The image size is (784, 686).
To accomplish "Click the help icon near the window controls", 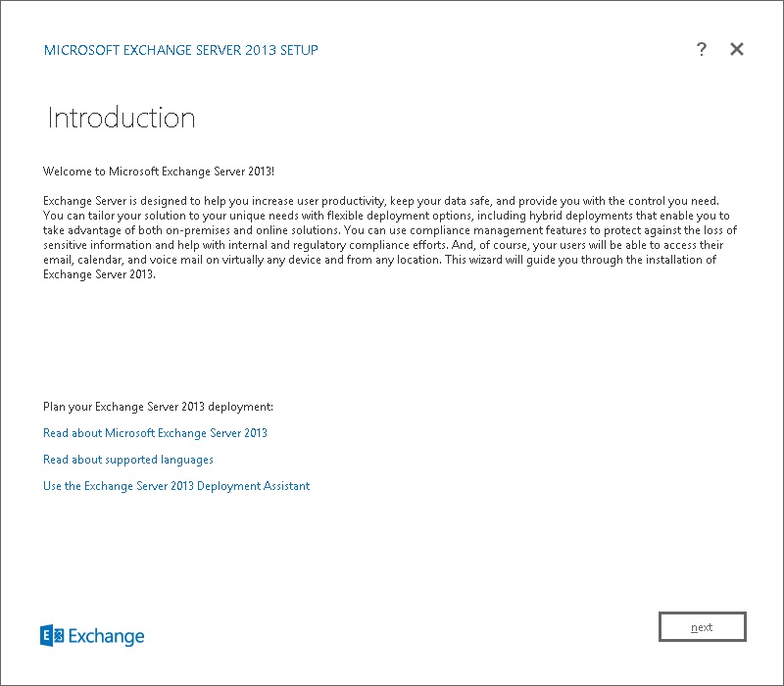I will point(702,49).
